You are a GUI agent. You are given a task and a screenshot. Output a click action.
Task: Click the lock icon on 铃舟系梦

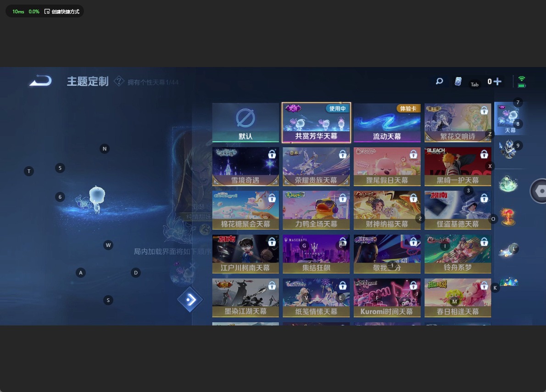tap(484, 241)
